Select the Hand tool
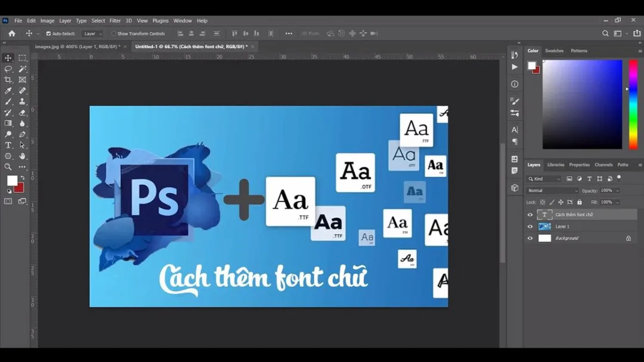This screenshot has height=362, width=644. pos(22,156)
